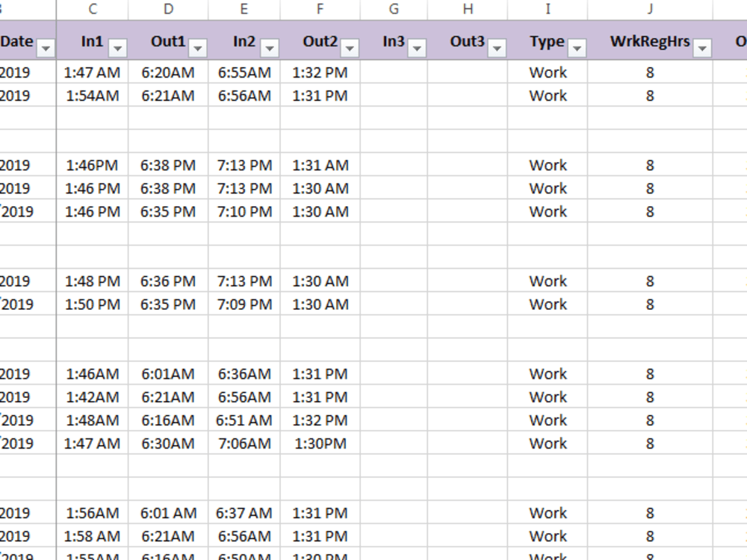Open the Type column filter dropdown
The height and width of the screenshot is (560, 747).
coord(577,48)
